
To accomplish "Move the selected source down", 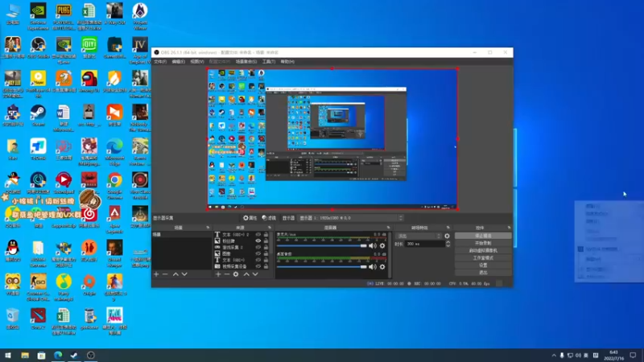I will tap(255, 274).
